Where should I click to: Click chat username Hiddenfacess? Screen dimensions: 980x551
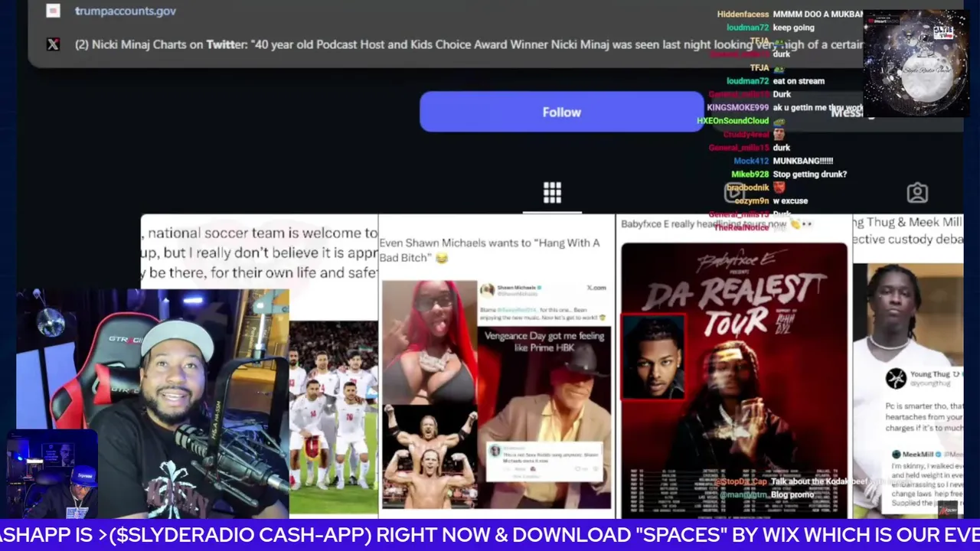pyautogui.click(x=743, y=14)
